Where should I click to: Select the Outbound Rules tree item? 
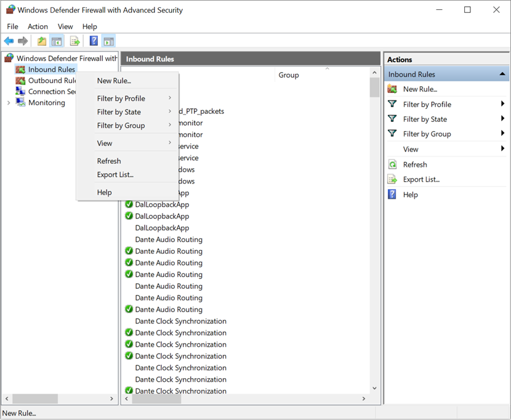(x=52, y=81)
